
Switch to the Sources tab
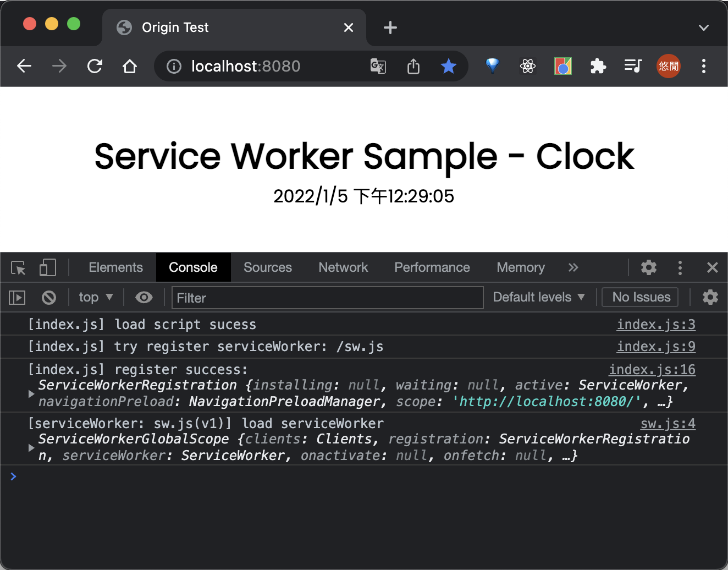click(x=268, y=267)
